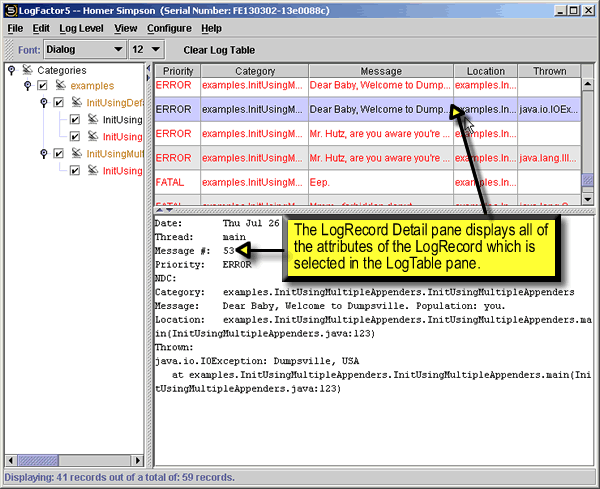Click the InitUsingDef category node icon
The width and height of the screenshot is (600, 489).
click(x=75, y=103)
